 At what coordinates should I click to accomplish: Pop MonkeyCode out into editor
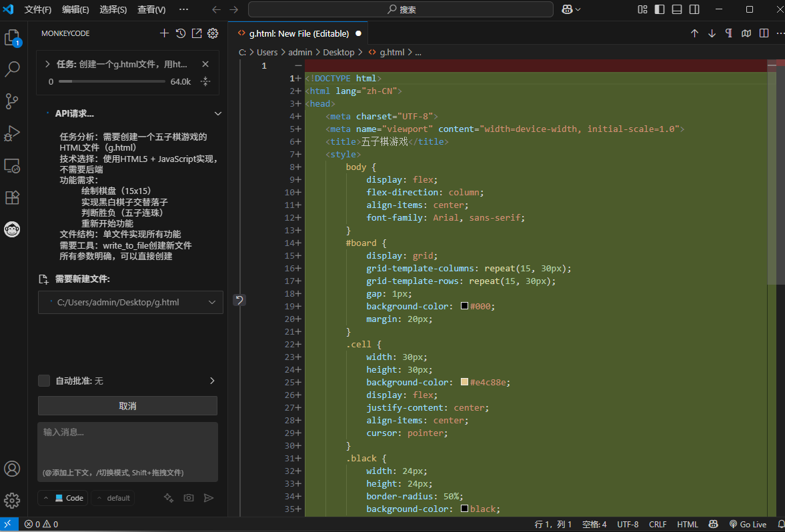(197, 33)
